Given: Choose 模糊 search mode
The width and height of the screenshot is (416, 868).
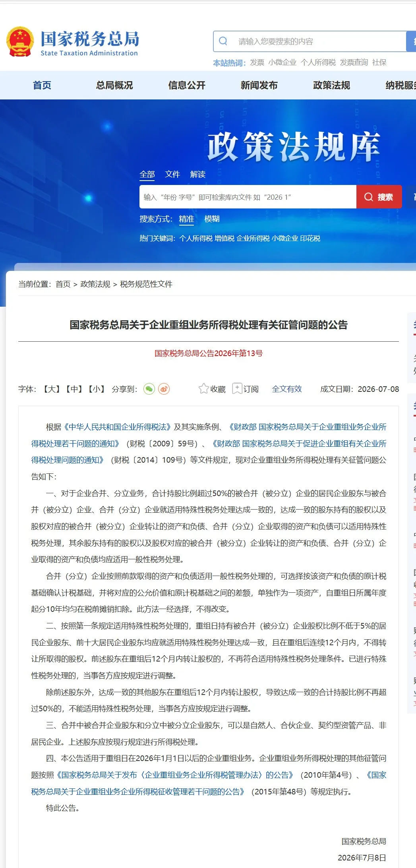Looking at the screenshot, I should tap(212, 219).
